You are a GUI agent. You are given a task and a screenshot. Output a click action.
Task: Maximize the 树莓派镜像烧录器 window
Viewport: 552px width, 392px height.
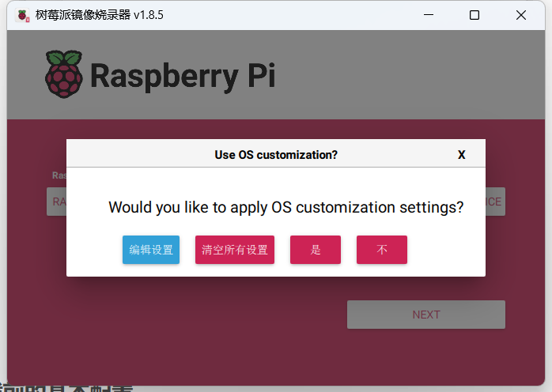pyautogui.click(x=474, y=15)
